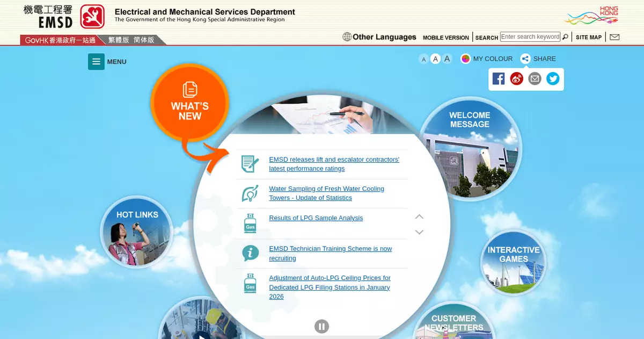Screen dimensions: 644x339
Task: Open the envelope contact icon in header
Action: point(614,37)
